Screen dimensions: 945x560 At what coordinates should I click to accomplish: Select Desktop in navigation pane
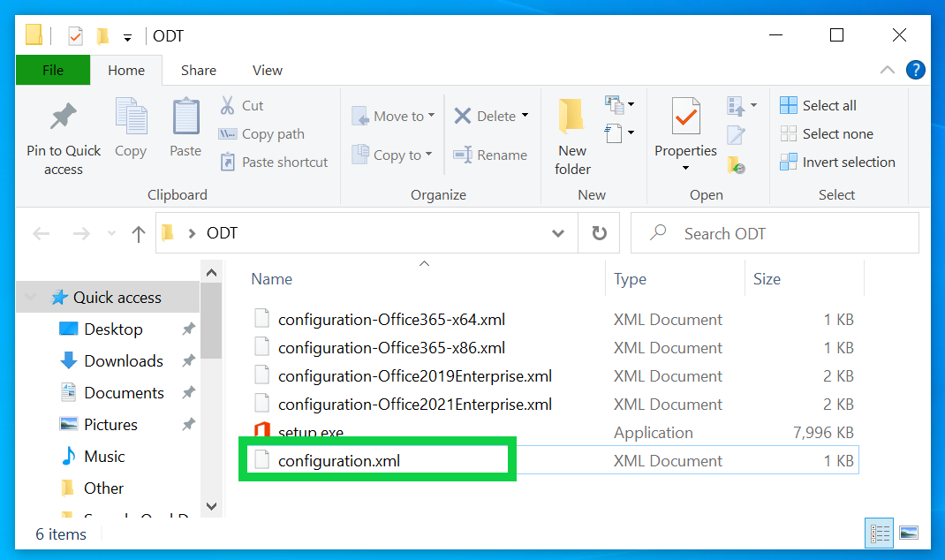tap(113, 329)
